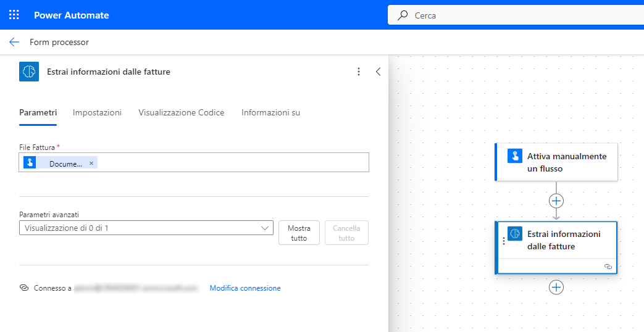The image size is (644, 332).
Task: Open the app launcher waffle icon
Action: 14,15
